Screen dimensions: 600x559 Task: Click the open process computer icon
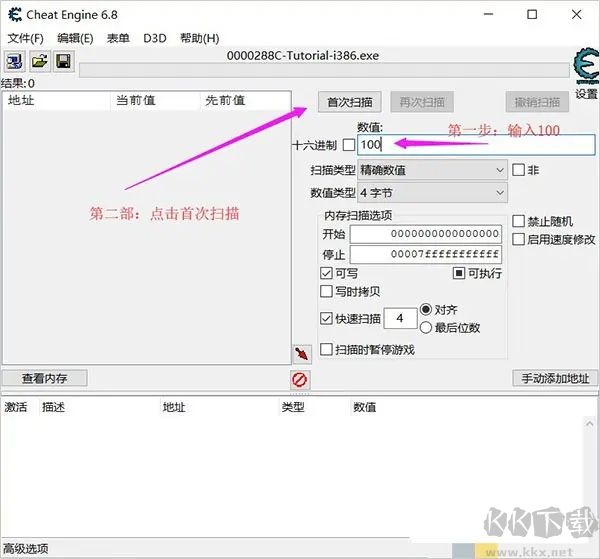point(14,62)
